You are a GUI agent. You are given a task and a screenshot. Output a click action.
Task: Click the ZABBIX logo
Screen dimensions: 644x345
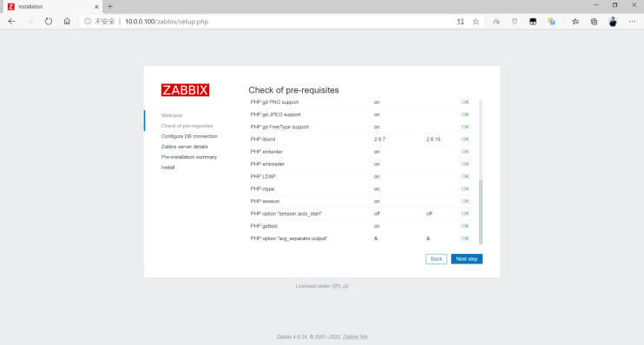tap(185, 90)
